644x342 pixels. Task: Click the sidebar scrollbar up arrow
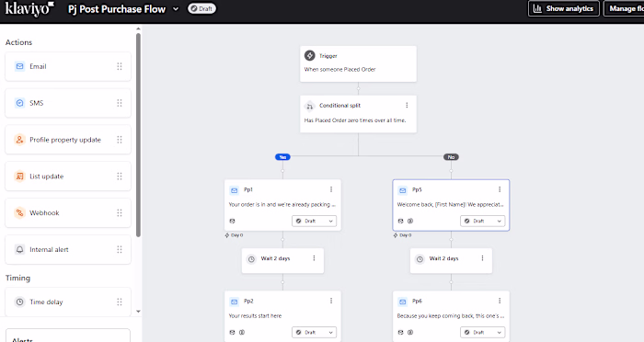[138, 28]
